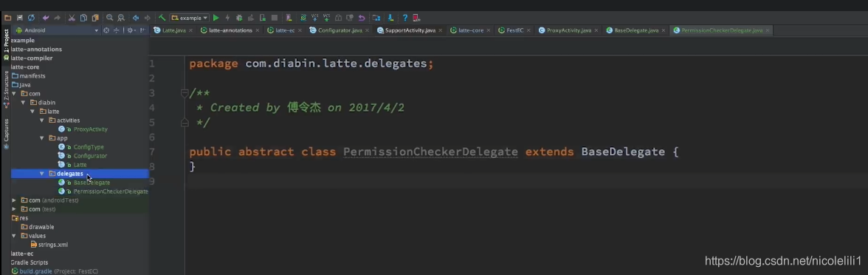Start debugging with the bug icon

239,18
